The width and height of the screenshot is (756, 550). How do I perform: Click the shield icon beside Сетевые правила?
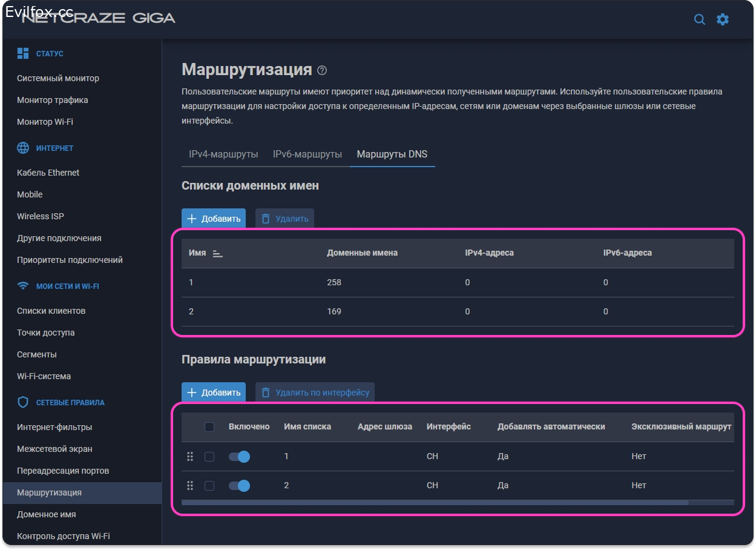[23, 402]
